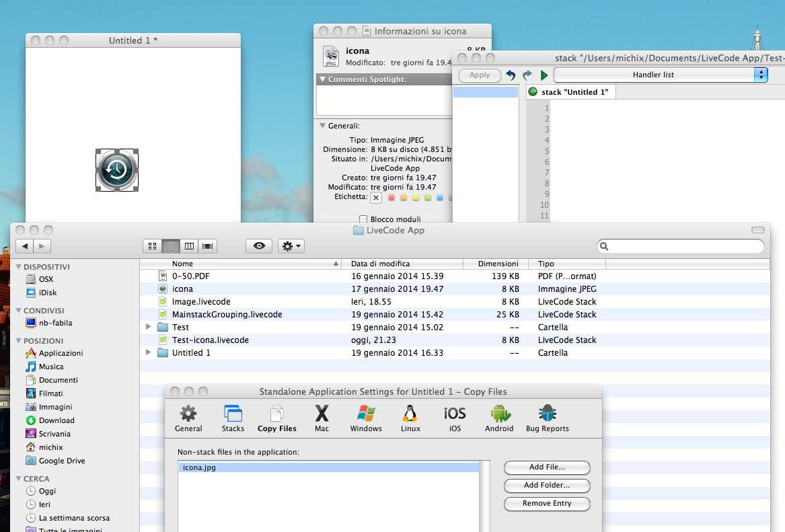Enable the Blocco moduli checkbox
785x532 pixels.
click(363, 219)
